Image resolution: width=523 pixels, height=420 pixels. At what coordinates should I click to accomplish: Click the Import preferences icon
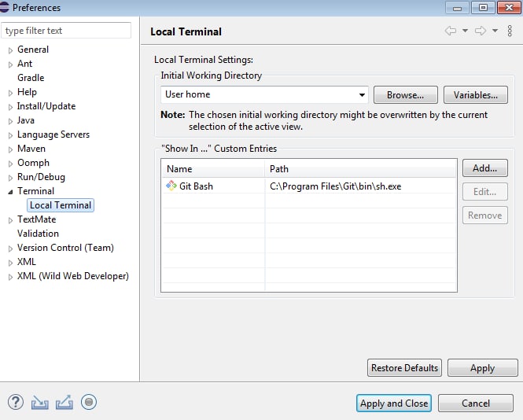[x=40, y=403]
